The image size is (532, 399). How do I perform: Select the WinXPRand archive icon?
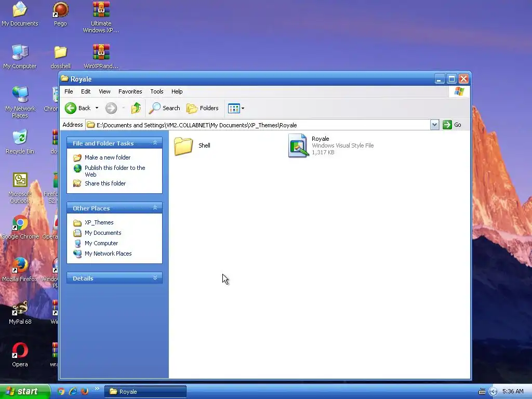[x=101, y=52]
